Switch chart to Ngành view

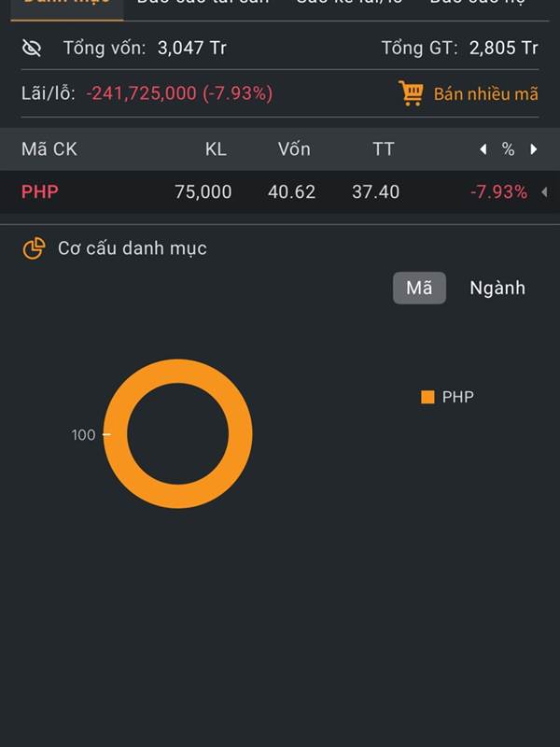coord(497,289)
